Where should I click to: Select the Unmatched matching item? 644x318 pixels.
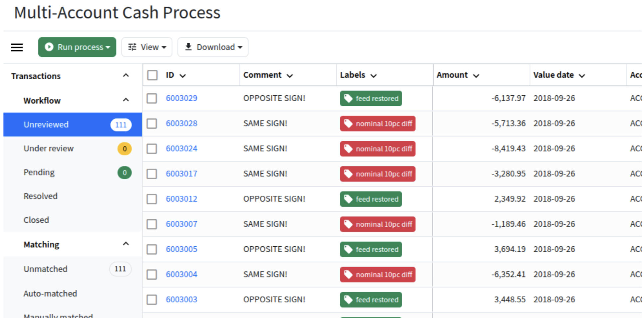tap(73, 269)
